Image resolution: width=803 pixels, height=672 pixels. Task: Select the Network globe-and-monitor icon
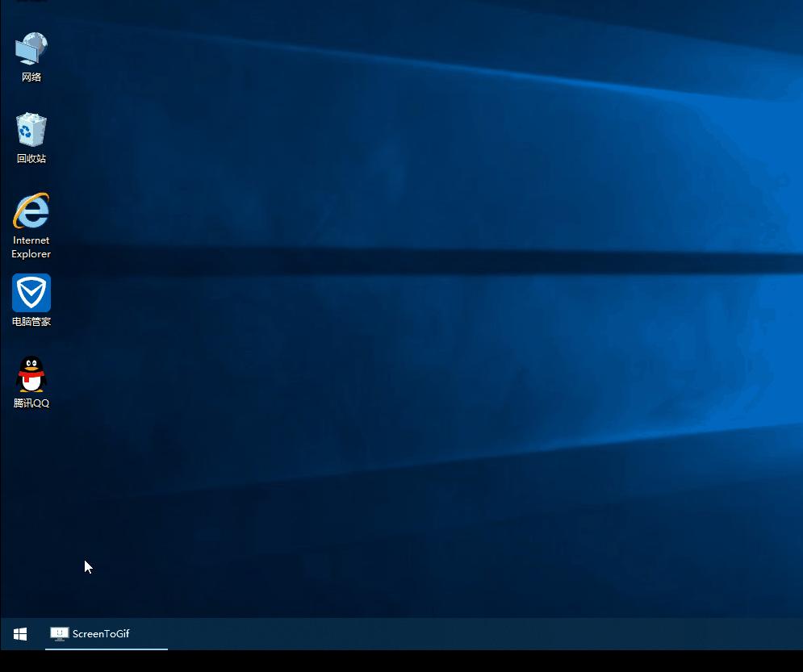tap(31, 47)
